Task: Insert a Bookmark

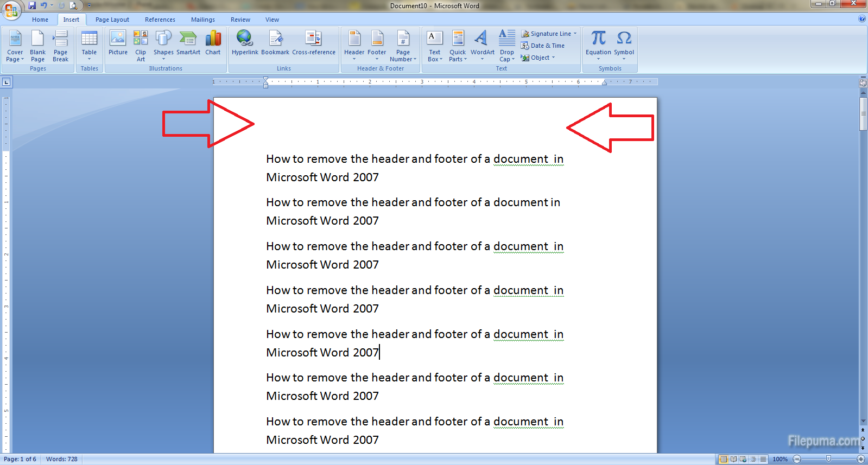Action: click(x=275, y=43)
